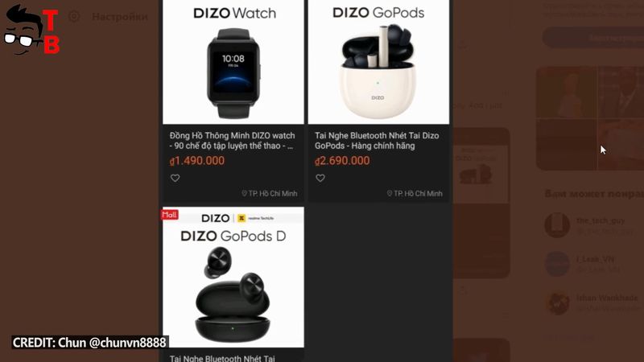Viewport: 644px width, 362px height.
Task: Open the DIZO GoPods D product image
Action: coord(233,277)
